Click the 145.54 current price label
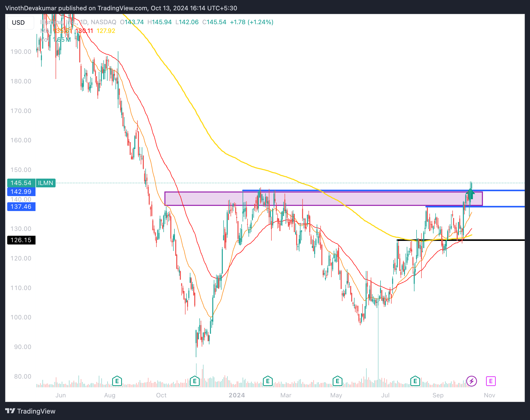530x420 pixels. (21, 183)
